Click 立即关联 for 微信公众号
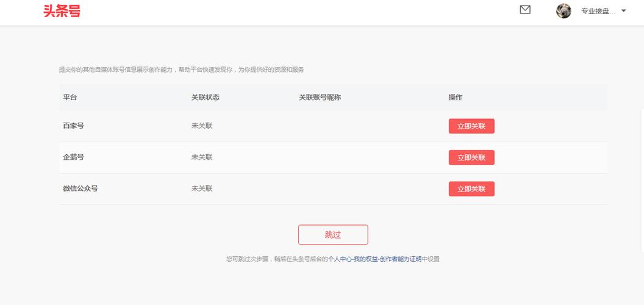The image size is (644, 305). 471,188
